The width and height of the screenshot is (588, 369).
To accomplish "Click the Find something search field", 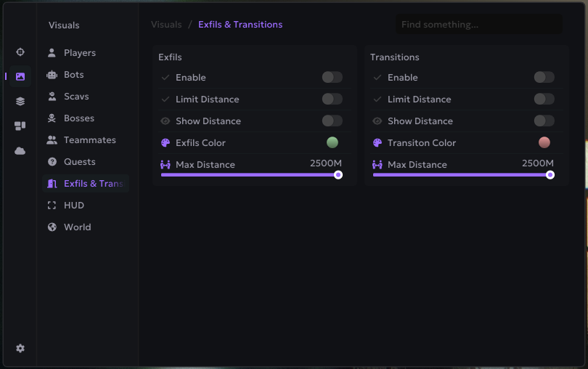I will click(x=478, y=25).
